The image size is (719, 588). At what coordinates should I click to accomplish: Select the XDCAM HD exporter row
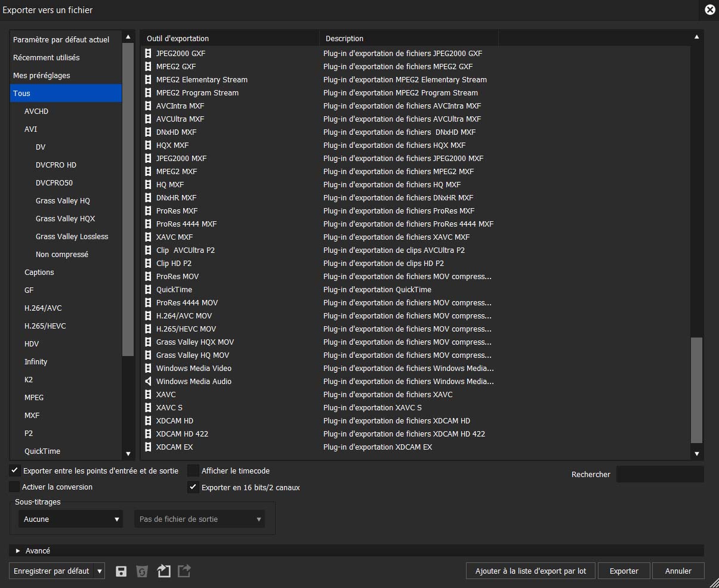click(x=415, y=420)
